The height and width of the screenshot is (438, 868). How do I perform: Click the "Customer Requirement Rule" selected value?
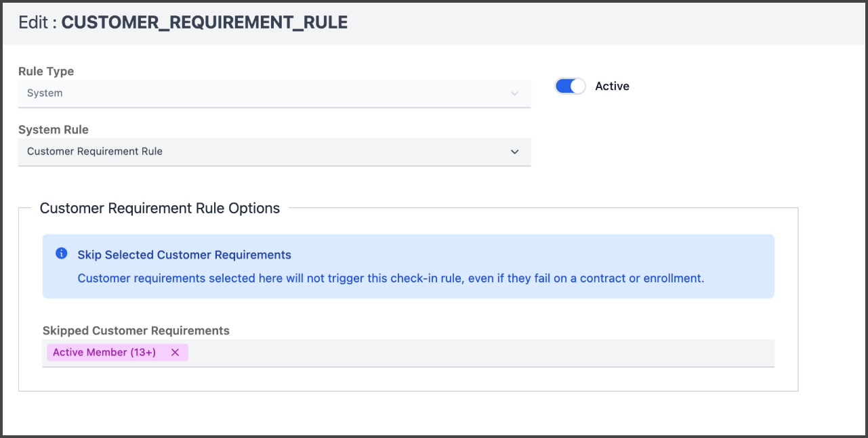[x=95, y=152]
